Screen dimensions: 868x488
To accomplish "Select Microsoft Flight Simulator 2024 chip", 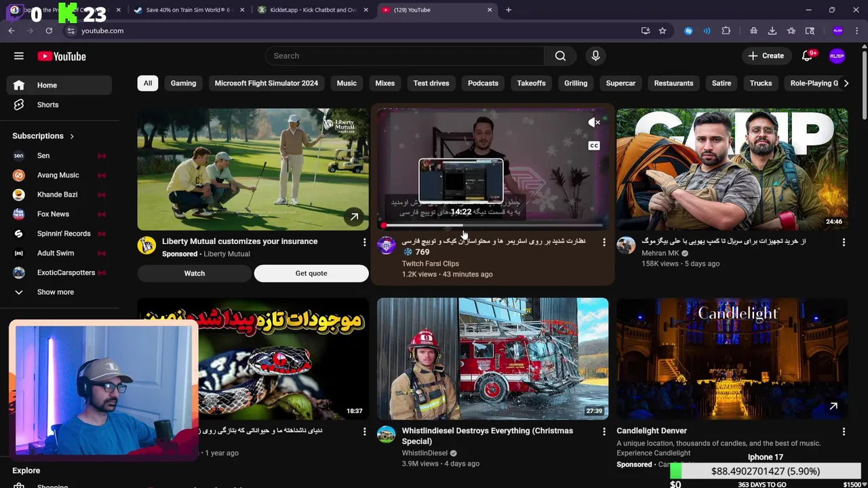I will click(x=267, y=83).
